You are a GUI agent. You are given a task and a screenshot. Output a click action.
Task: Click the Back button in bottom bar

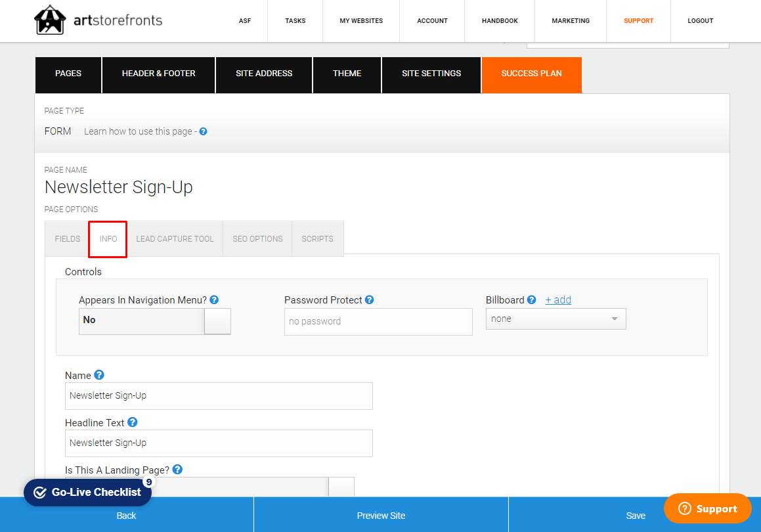[127, 516]
